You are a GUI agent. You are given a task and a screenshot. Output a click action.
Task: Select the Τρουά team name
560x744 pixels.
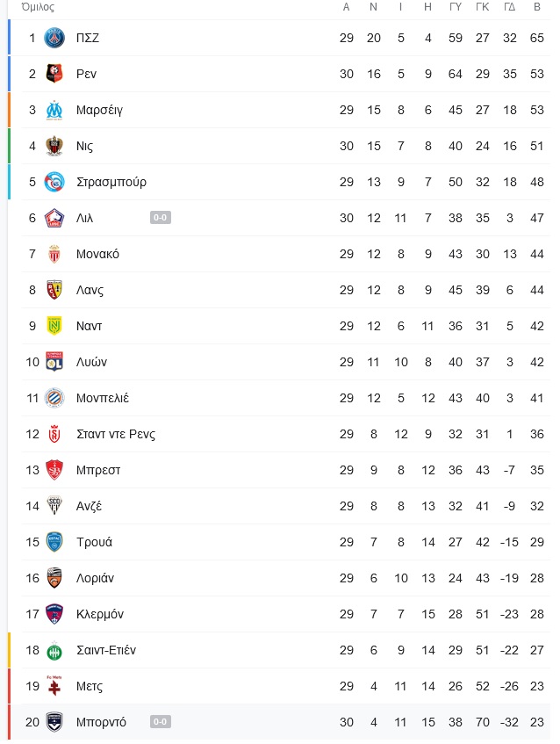[95, 542]
